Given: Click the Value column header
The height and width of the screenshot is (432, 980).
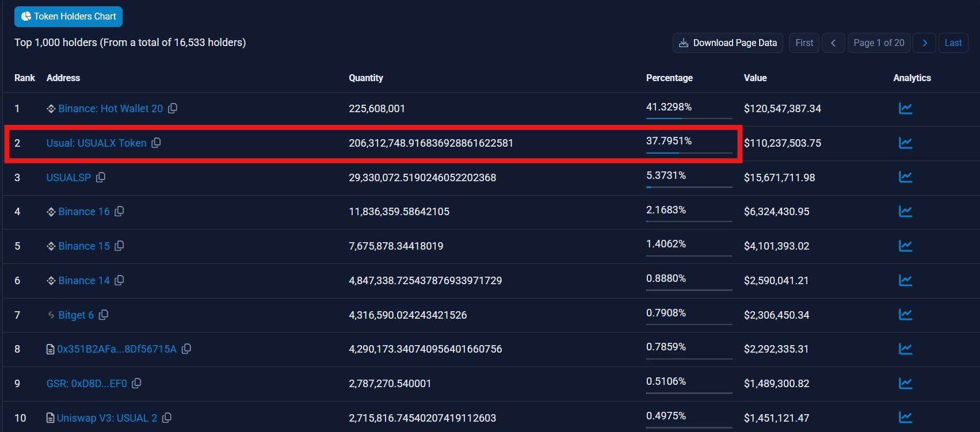Looking at the screenshot, I should coord(755,78).
